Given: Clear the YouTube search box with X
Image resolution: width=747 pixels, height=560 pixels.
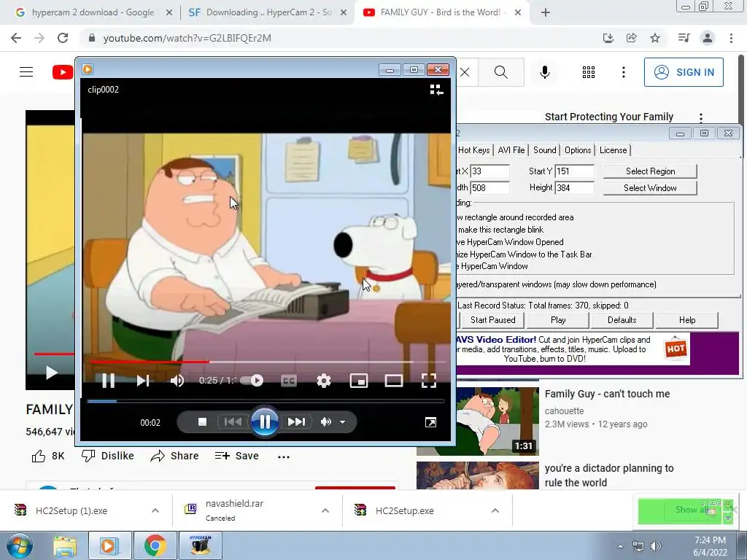Looking at the screenshot, I should click(465, 72).
